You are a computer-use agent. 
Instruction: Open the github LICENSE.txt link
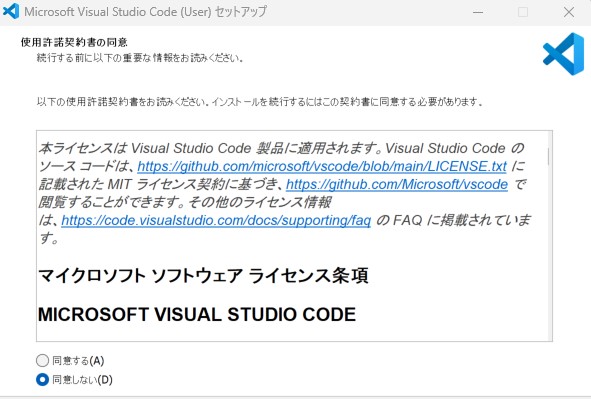(322, 166)
